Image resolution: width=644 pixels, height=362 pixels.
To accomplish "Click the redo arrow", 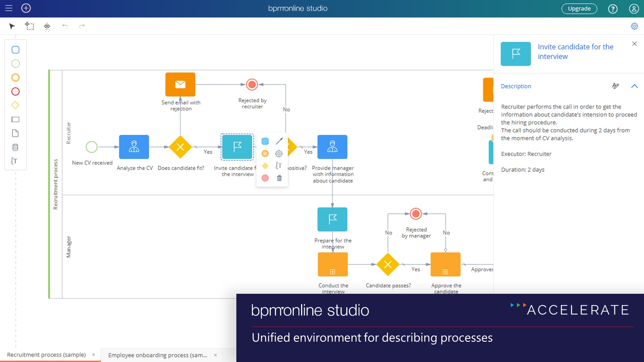I will 82,26.
